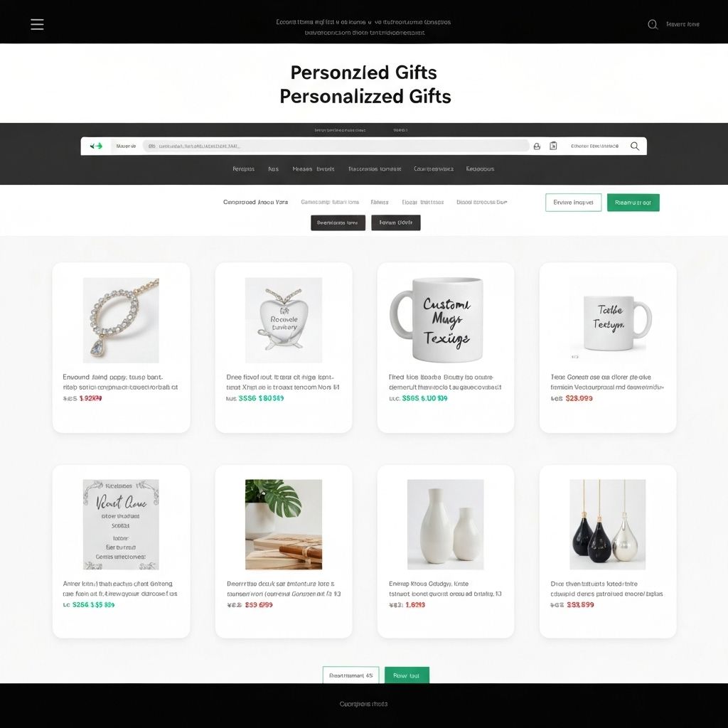The height and width of the screenshot is (728, 728).
Task: Open the monstera leaf and wooden board image
Action: (283, 525)
